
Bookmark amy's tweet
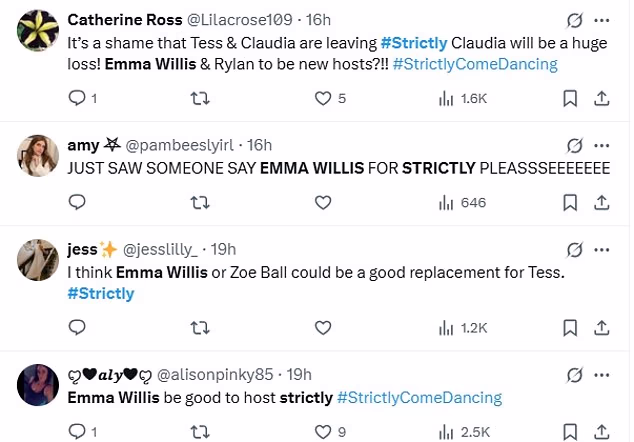pyautogui.click(x=569, y=202)
